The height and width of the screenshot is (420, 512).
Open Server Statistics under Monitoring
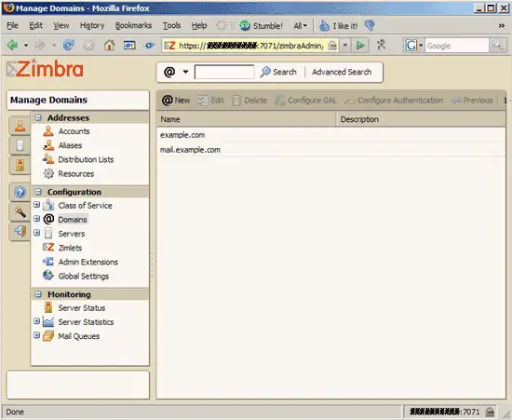(x=86, y=322)
